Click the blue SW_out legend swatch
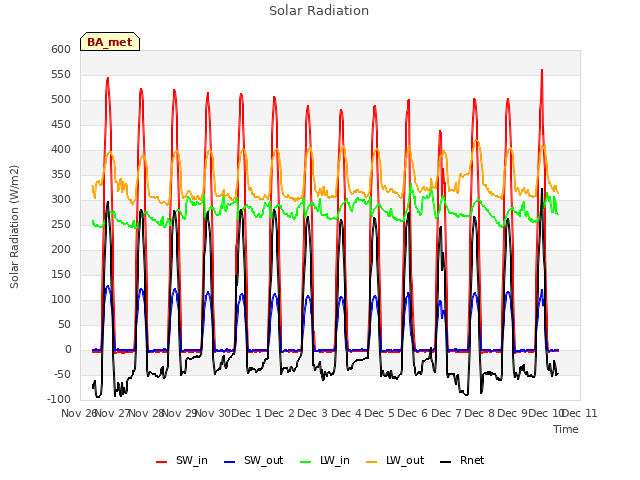 point(230,462)
